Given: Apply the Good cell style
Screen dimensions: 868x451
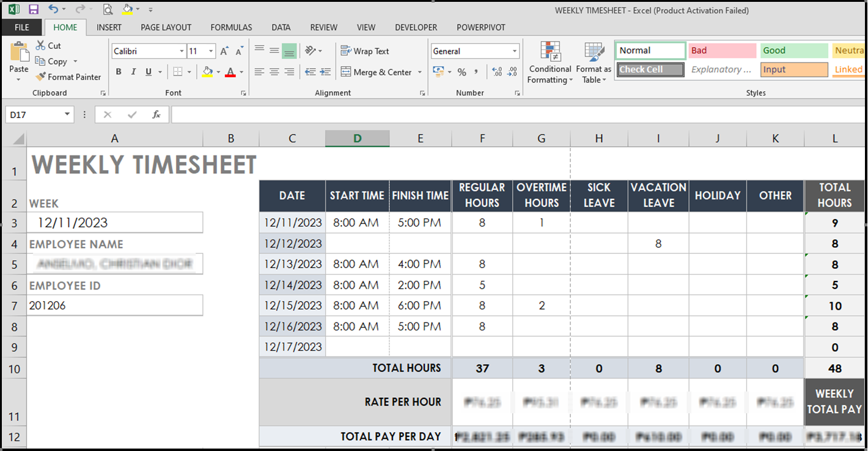Looking at the screenshot, I should (x=793, y=51).
